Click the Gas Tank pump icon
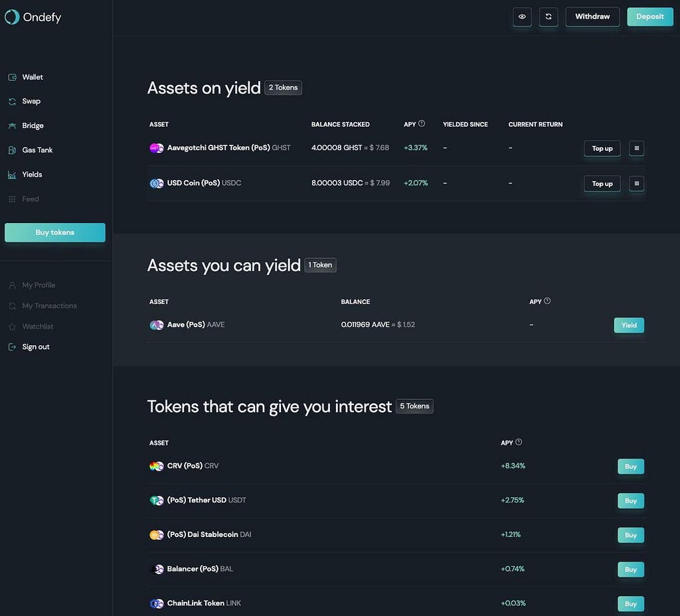 (12, 150)
